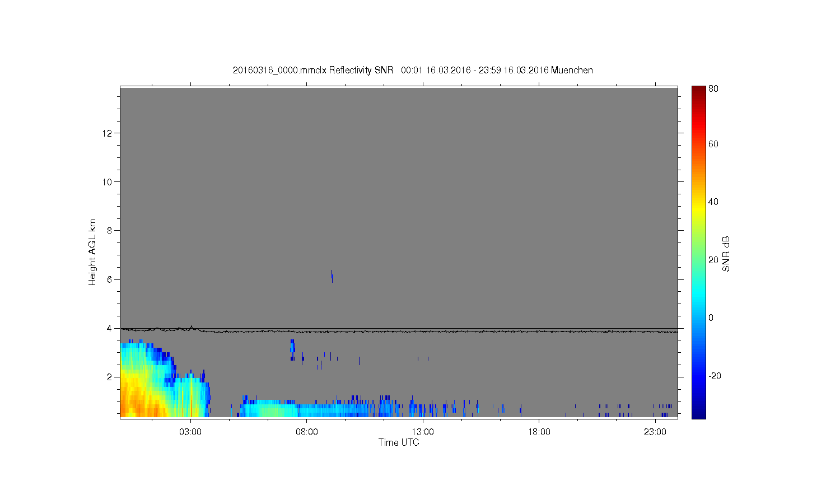Click the colorbar value 40
This screenshot has width=840, height=504.
(713, 202)
